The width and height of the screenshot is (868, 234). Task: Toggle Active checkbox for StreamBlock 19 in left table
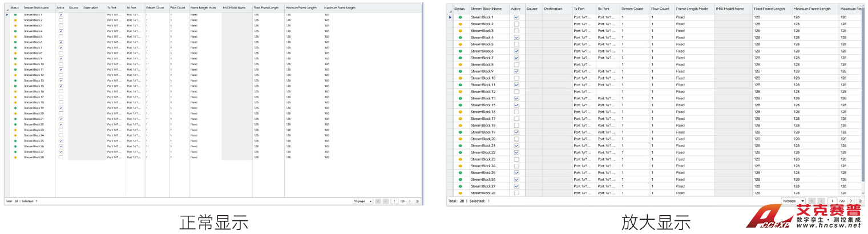pos(60,108)
